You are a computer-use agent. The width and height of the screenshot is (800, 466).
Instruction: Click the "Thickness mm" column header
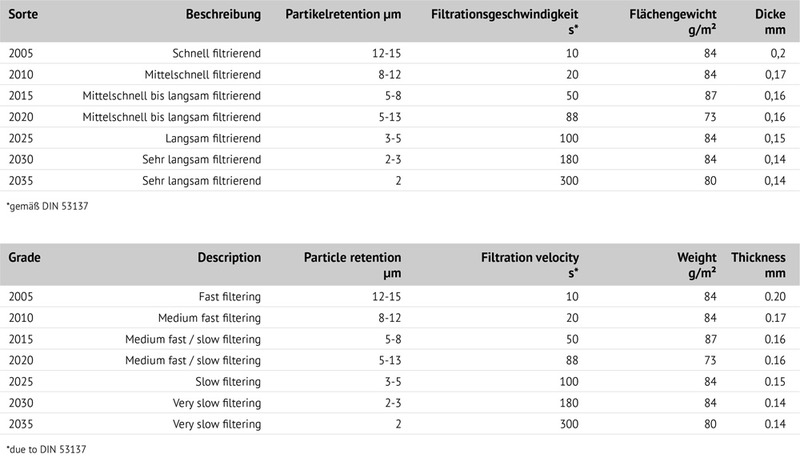point(760,265)
